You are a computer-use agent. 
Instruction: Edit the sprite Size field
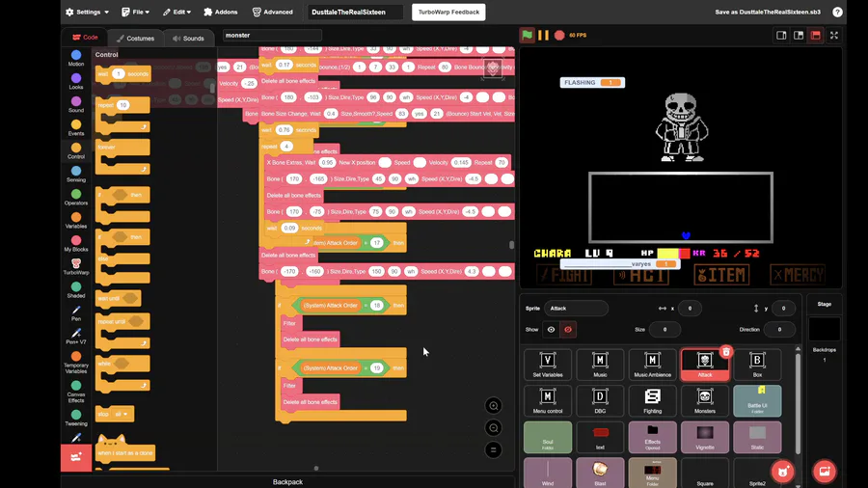pos(665,330)
